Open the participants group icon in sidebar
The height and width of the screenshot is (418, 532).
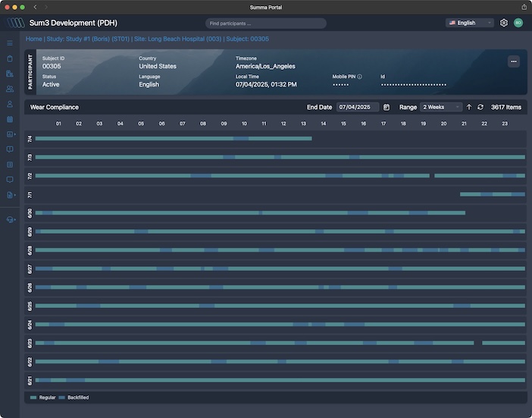click(x=10, y=89)
